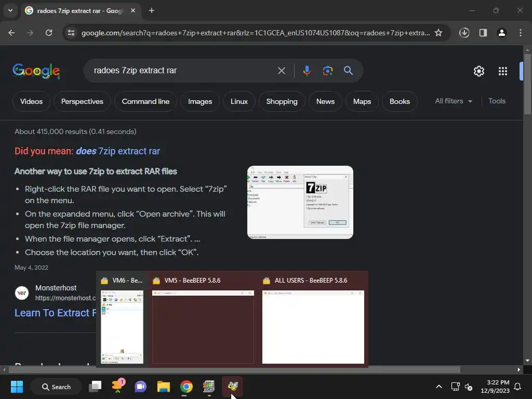Start voice search with microphone

pyautogui.click(x=307, y=71)
